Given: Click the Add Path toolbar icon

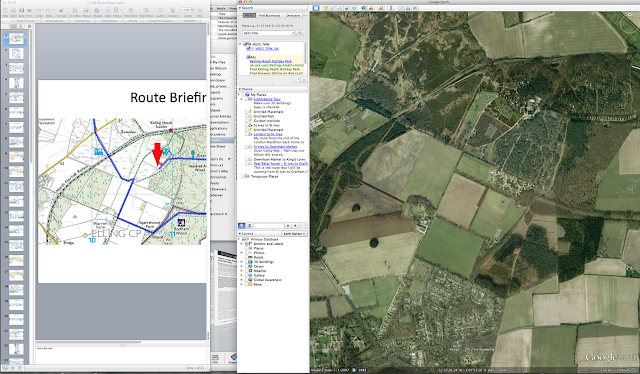Looking at the screenshot, I should 340,8.
